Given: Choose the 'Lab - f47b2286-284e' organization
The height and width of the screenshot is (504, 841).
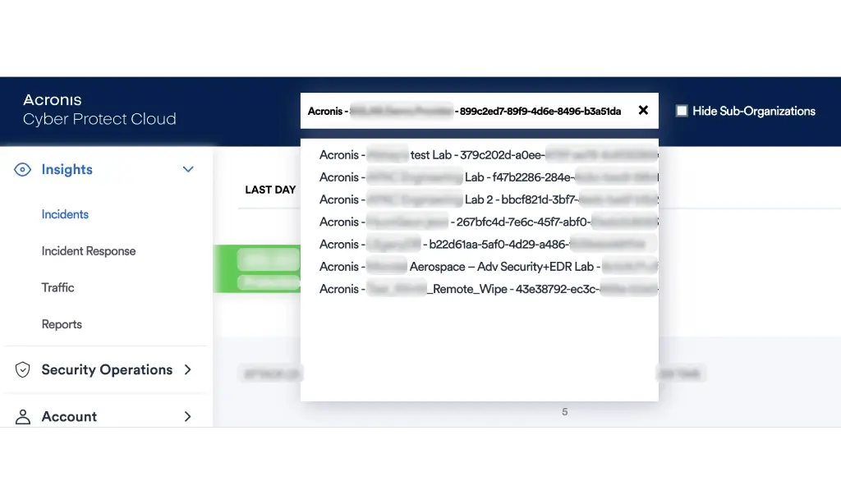Looking at the screenshot, I should 480,177.
